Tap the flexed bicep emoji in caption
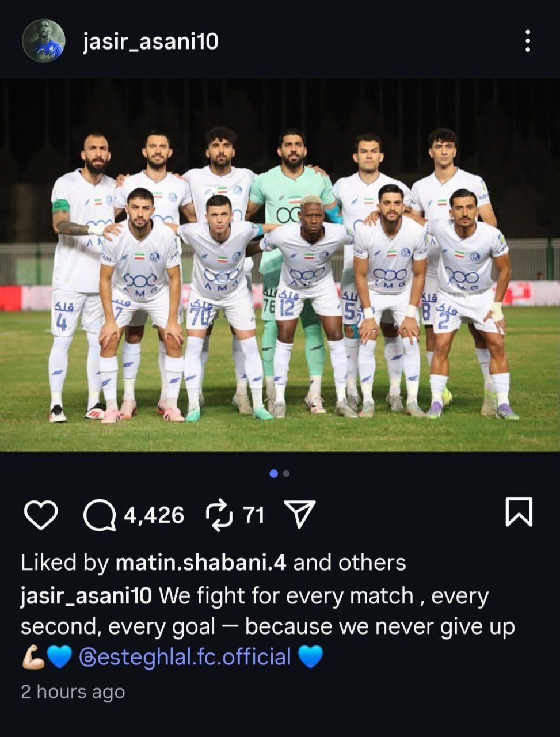 [x=33, y=657]
